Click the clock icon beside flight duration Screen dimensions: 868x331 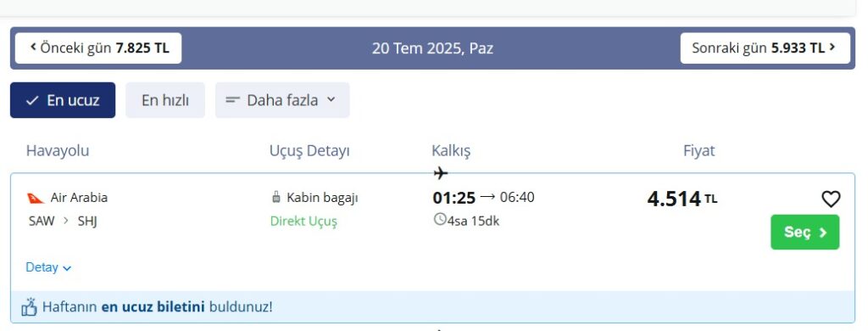click(440, 220)
